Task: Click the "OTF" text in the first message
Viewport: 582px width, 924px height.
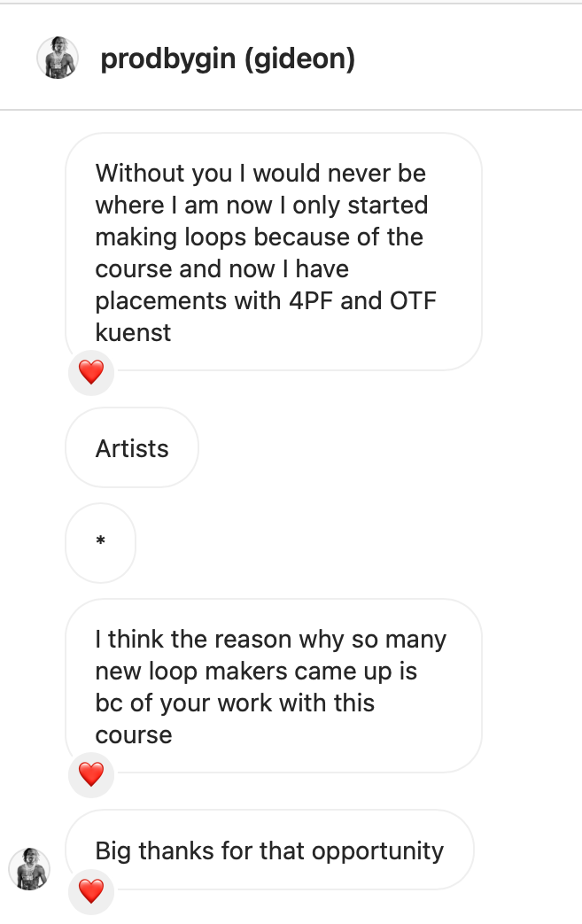Action: 413,300
